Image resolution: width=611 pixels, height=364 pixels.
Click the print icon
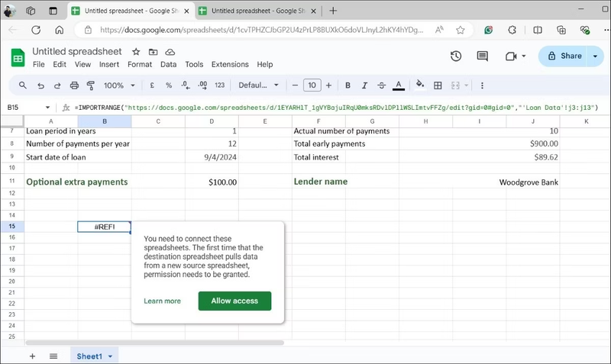pos(74,85)
